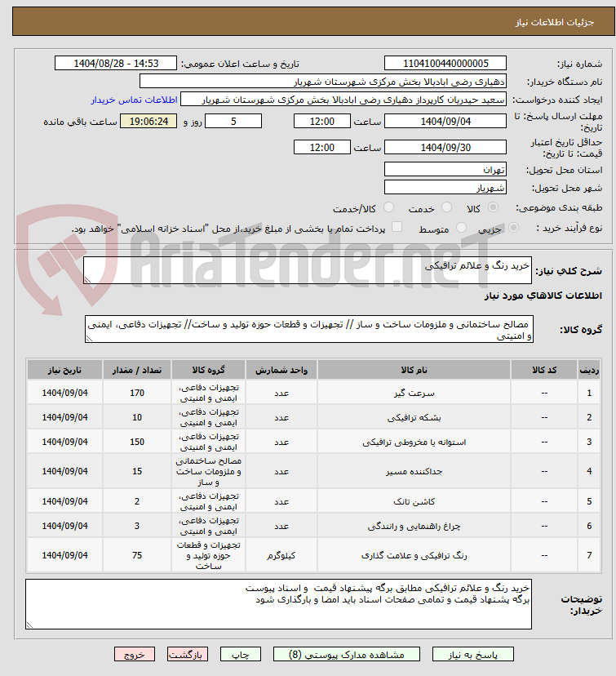Click item name 'بشکه ترافیکی'
The width and height of the screenshot is (616, 676).
point(414,417)
